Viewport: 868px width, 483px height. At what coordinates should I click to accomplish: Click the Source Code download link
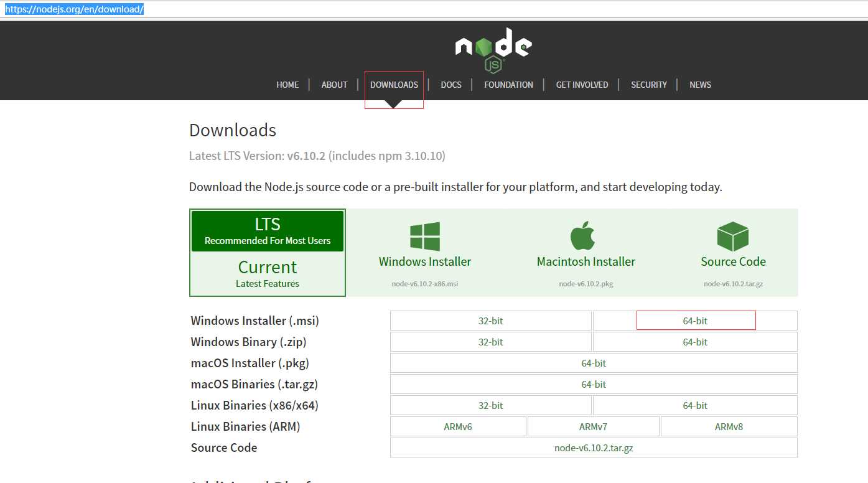pos(733,261)
